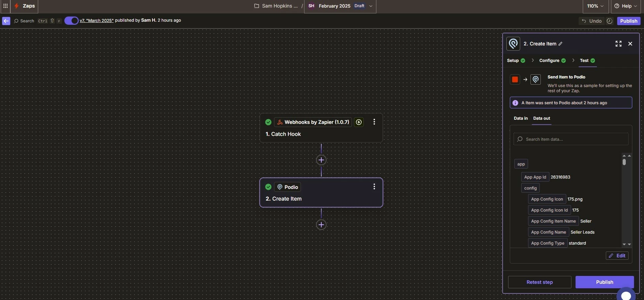
Task: Rename step with the pencil icon
Action: click(560, 44)
